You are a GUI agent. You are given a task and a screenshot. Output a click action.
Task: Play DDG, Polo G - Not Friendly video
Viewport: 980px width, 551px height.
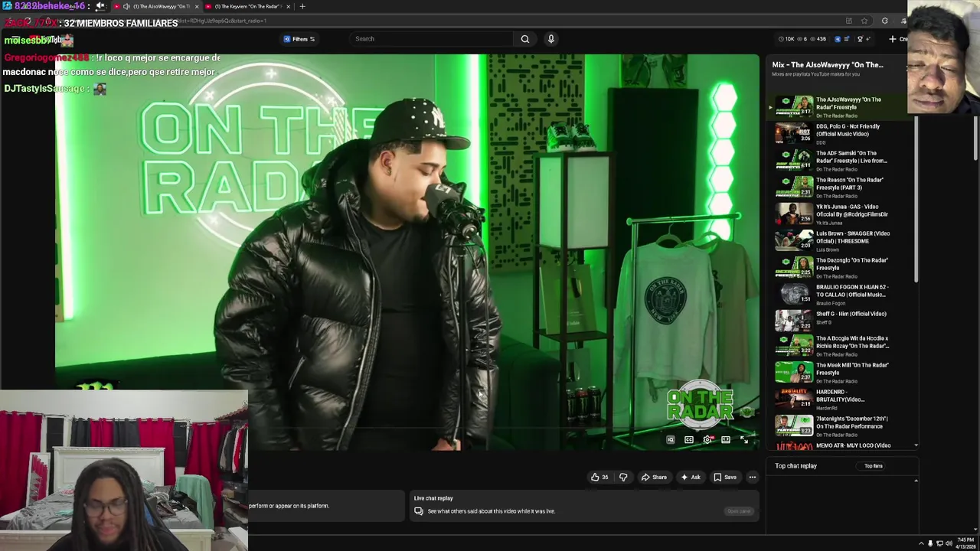[842, 133]
